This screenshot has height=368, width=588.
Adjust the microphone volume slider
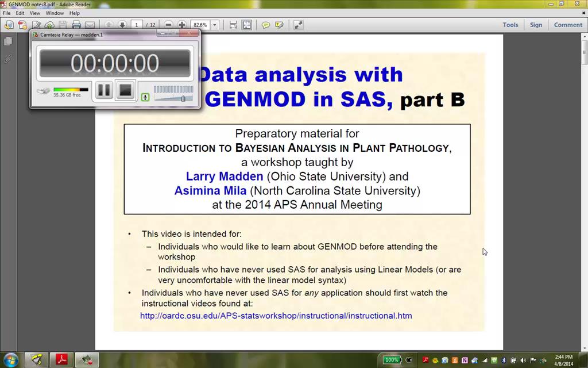183,98
